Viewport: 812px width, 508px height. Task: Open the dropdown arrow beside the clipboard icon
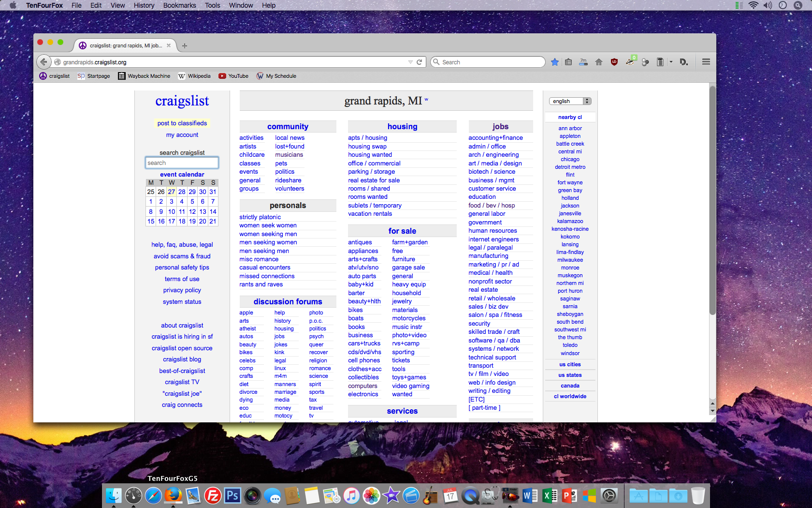tap(671, 62)
